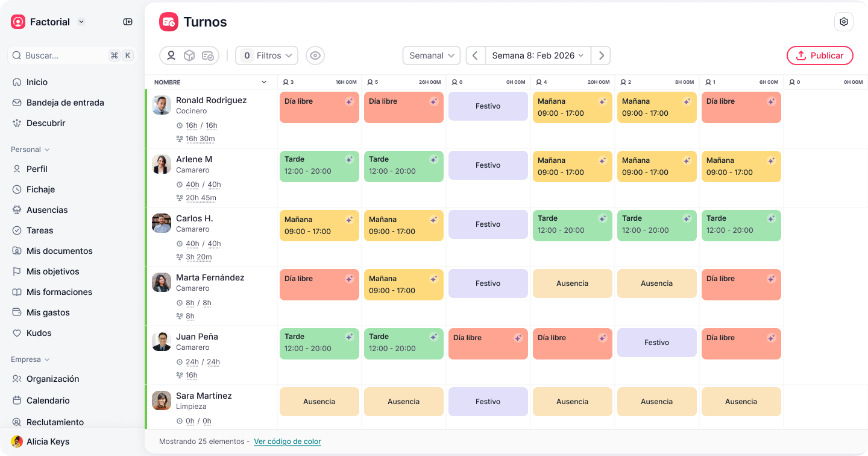
Task: Open Ver código de color link
Action: click(x=287, y=442)
